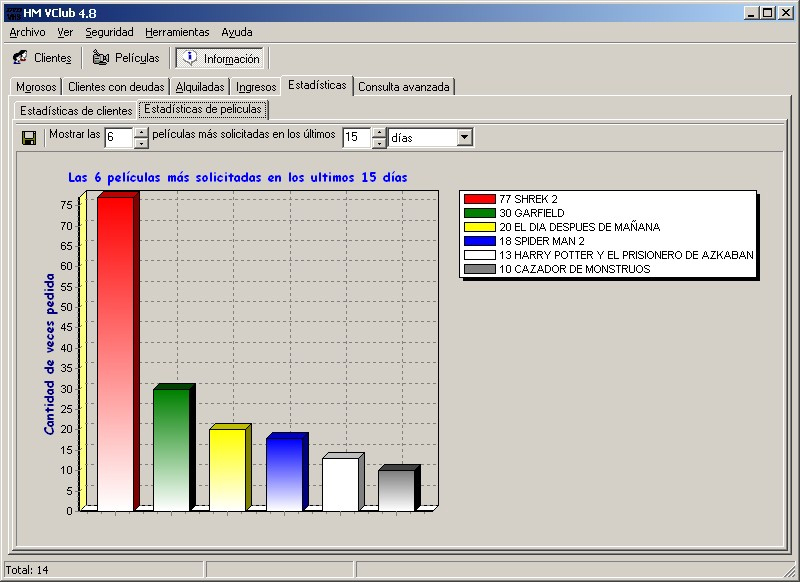Increase the days count spinner
The width and height of the screenshot is (800, 582).
coord(379,132)
